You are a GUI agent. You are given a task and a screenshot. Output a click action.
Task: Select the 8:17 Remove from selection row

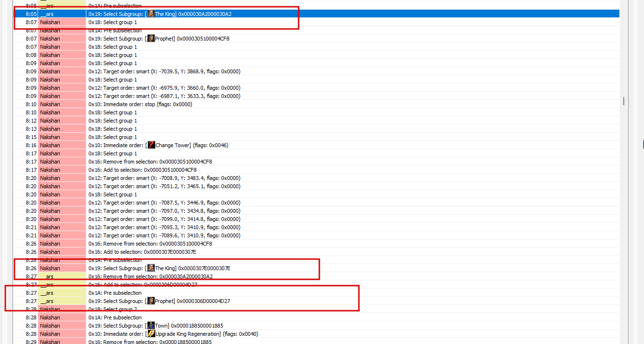coord(316,162)
